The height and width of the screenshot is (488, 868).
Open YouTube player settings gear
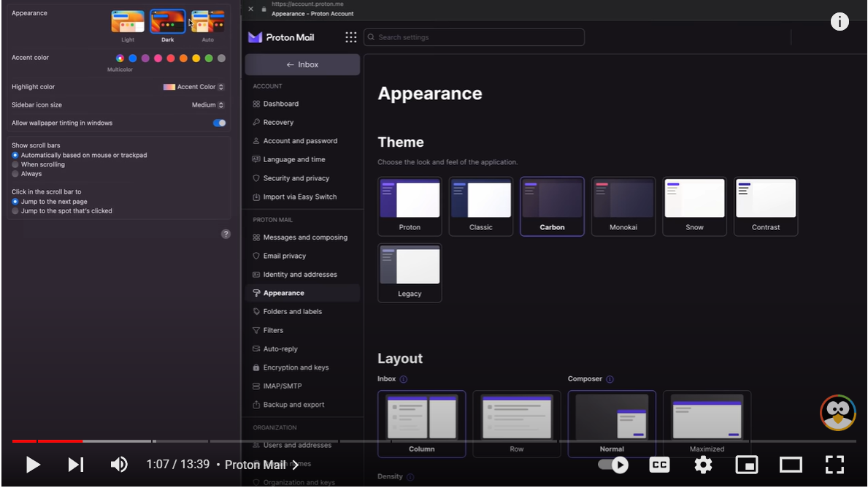click(703, 465)
